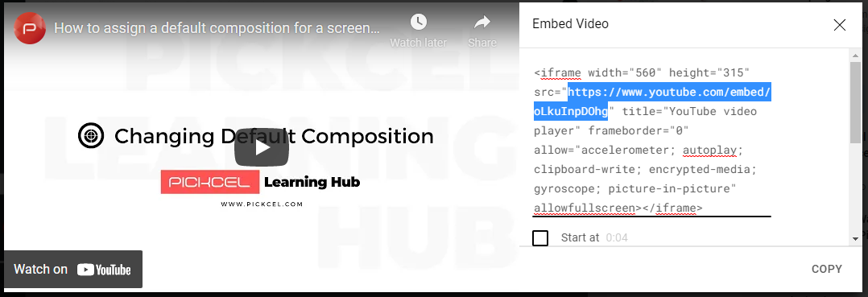Click the Embed Video heading
Screen dimensions: 868x297
[x=570, y=24]
